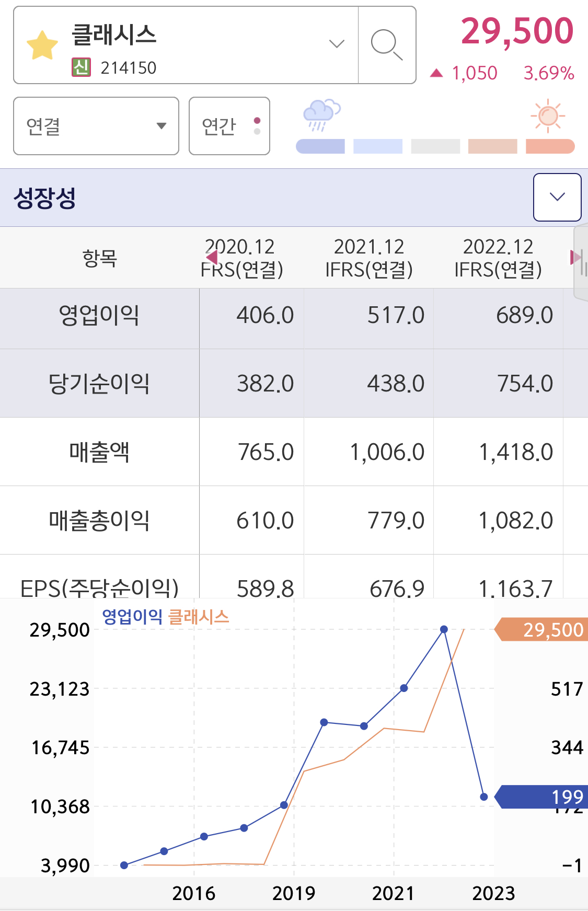Click the side panel pull handle
Viewport: 588px width, 911px height.
click(x=581, y=262)
